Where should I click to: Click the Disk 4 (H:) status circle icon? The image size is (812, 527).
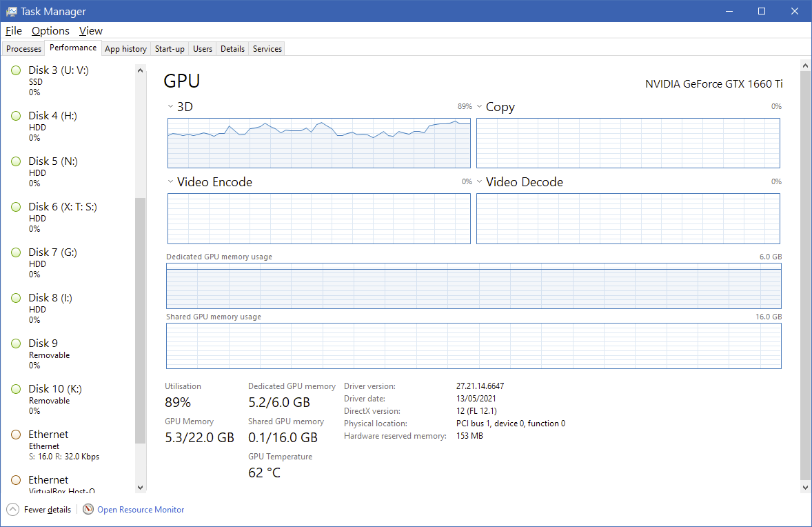[x=16, y=116]
